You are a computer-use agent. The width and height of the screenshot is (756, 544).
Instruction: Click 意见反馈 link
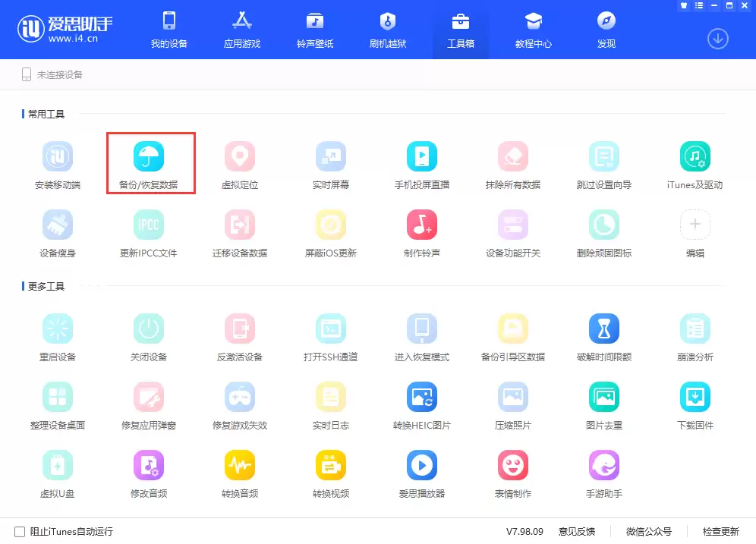click(577, 531)
